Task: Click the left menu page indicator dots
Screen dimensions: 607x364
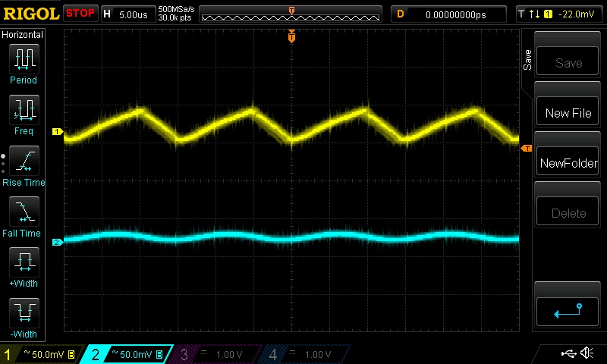Action: tap(3, 164)
